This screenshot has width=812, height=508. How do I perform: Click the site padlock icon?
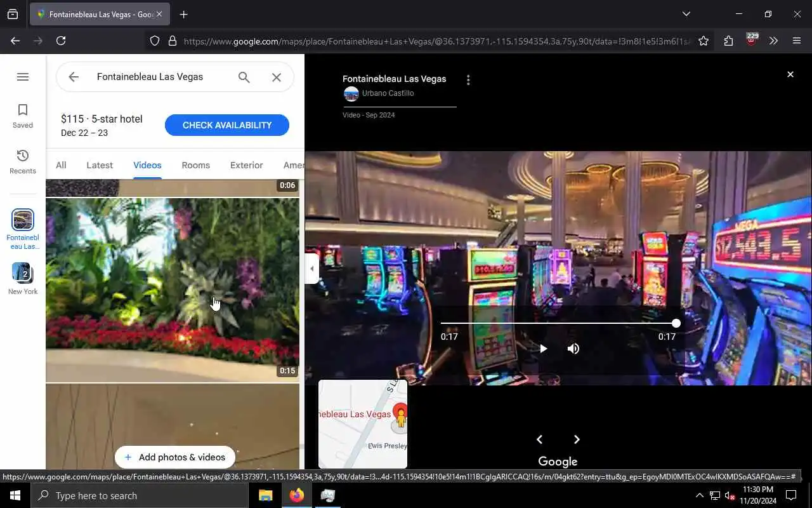[x=172, y=41]
